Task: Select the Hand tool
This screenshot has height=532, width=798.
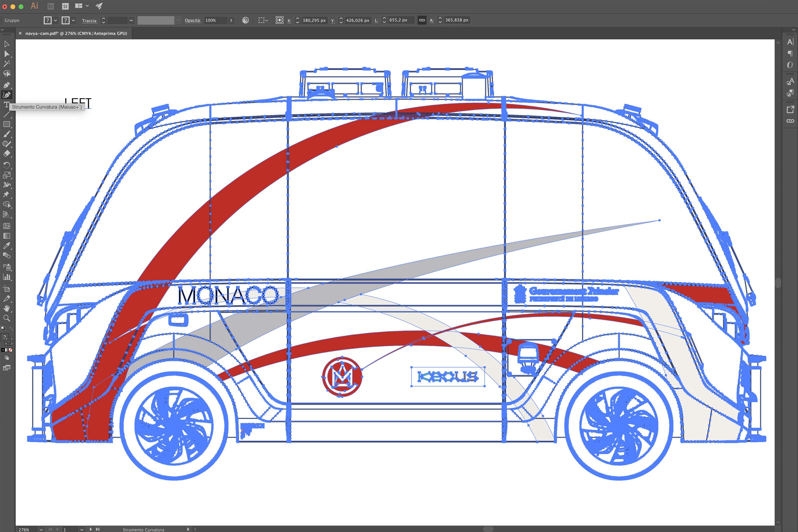Action: [x=6, y=308]
